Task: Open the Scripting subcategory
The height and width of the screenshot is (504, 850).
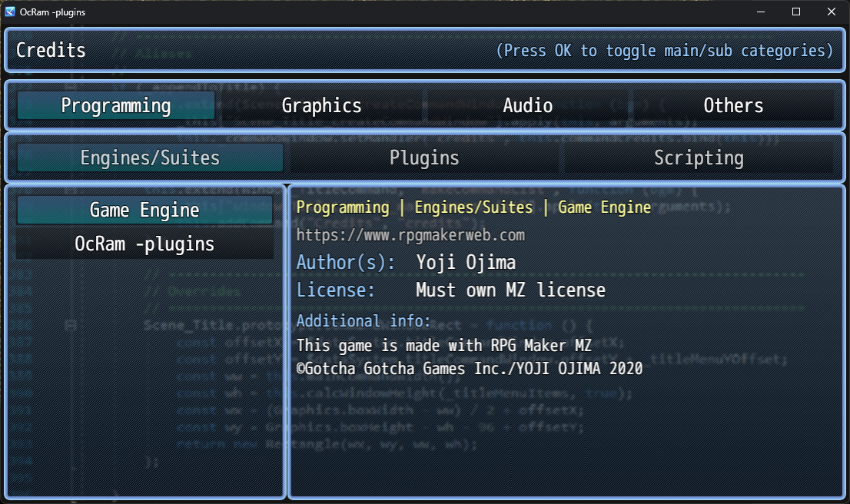Action: [x=699, y=157]
